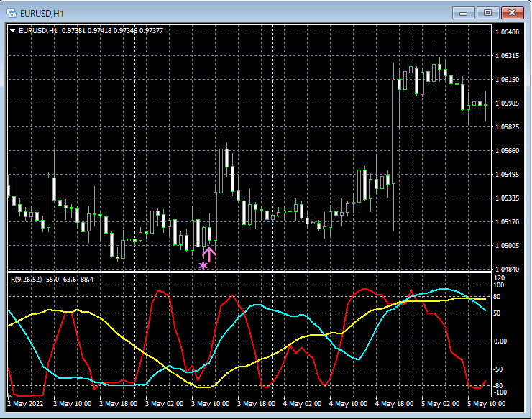Minimize the EURUSD,H1 chart window
Screen dimensions: 532x419
click(x=463, y=13)
